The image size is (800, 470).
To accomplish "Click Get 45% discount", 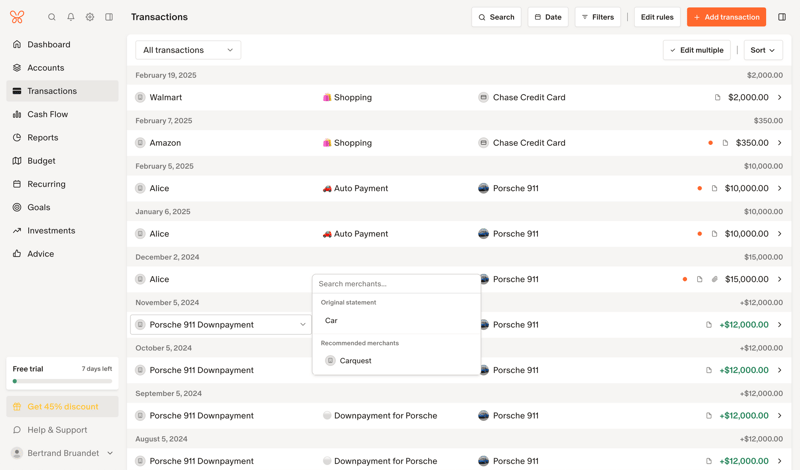I will (x=62, y=407).
